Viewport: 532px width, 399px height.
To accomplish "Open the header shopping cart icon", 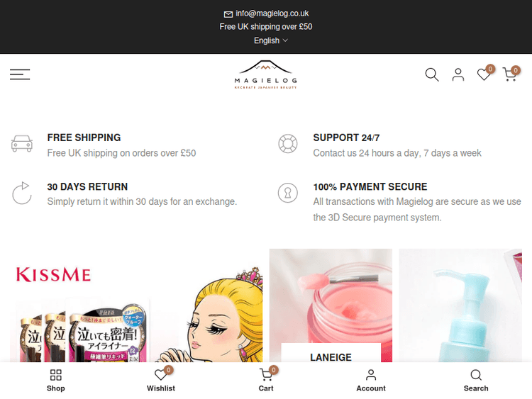I will coord(509,74).
